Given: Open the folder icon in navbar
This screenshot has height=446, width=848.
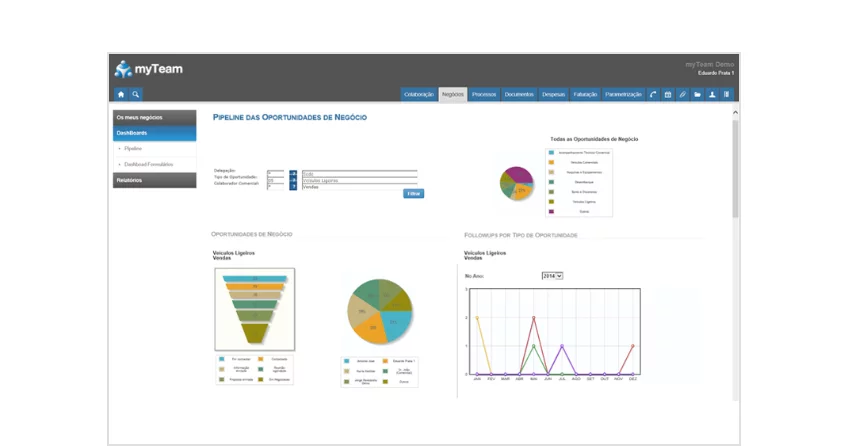Looking at the screenshot, I should click(697, 94).
